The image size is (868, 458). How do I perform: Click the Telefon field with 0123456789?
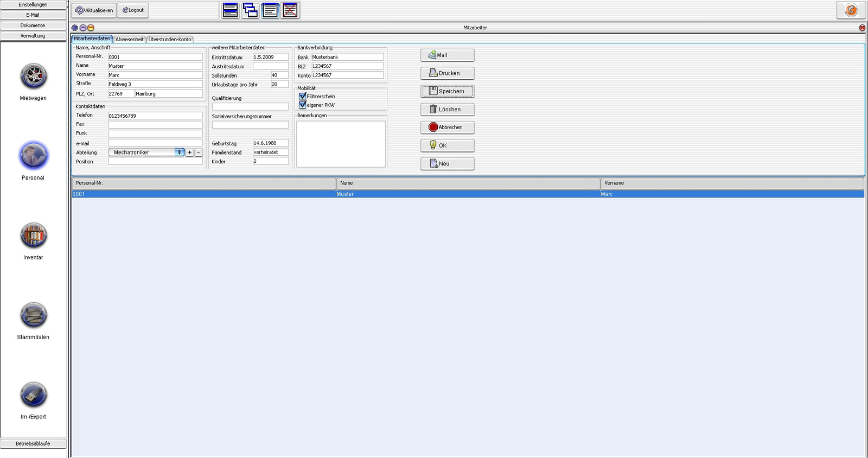pyautogui.click(x=155, y=116)
